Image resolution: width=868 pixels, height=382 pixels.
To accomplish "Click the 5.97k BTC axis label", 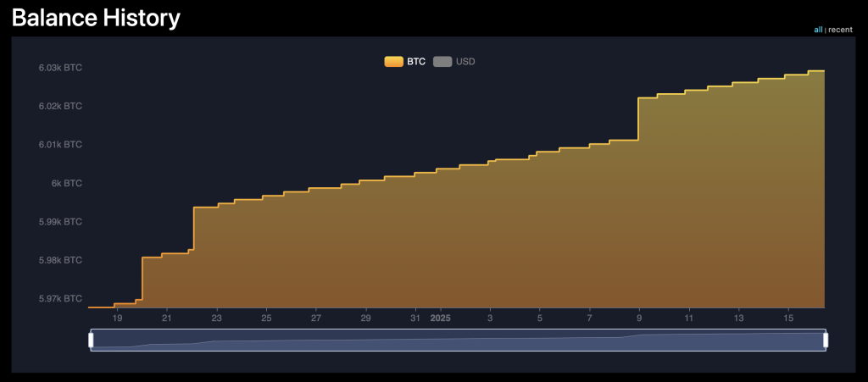I will (x=60, y=298).
